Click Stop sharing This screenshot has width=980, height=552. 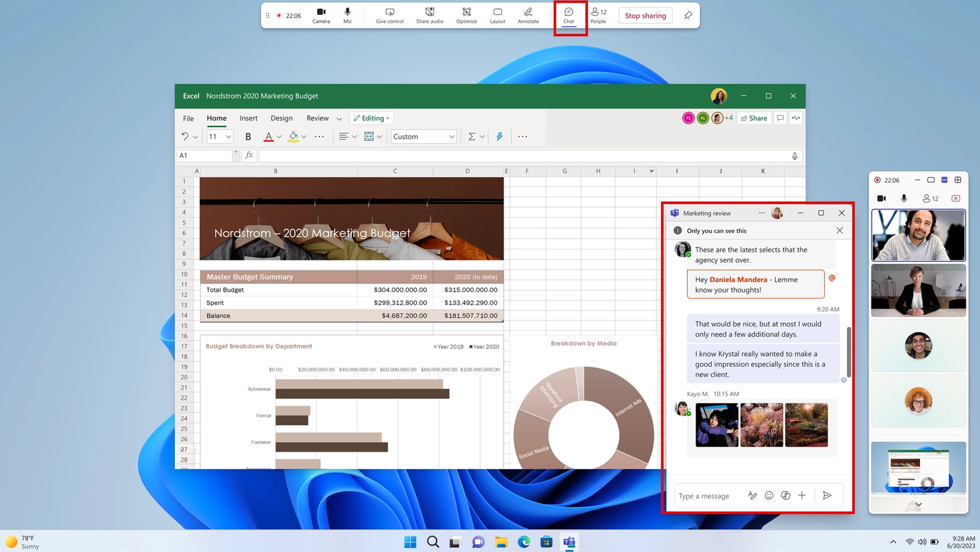tap(645, 15)
